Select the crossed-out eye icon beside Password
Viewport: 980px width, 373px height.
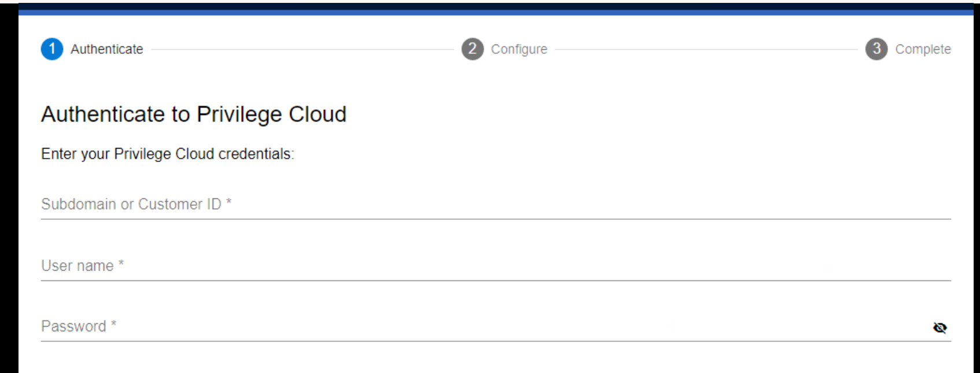click(x=941, y=327)
